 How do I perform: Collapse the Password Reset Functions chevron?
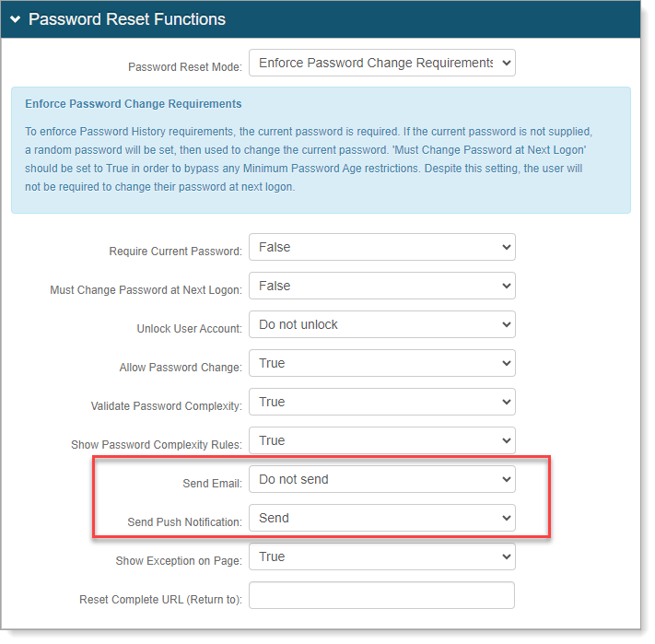tap(15, 19)
